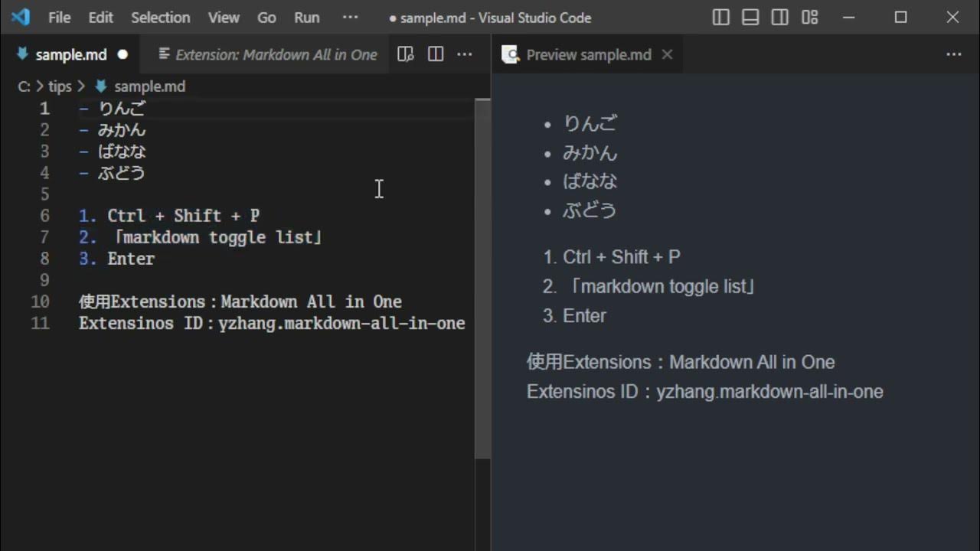
Task: Click the unsaved dot on sample.md tab
Action: click(122, 54)
